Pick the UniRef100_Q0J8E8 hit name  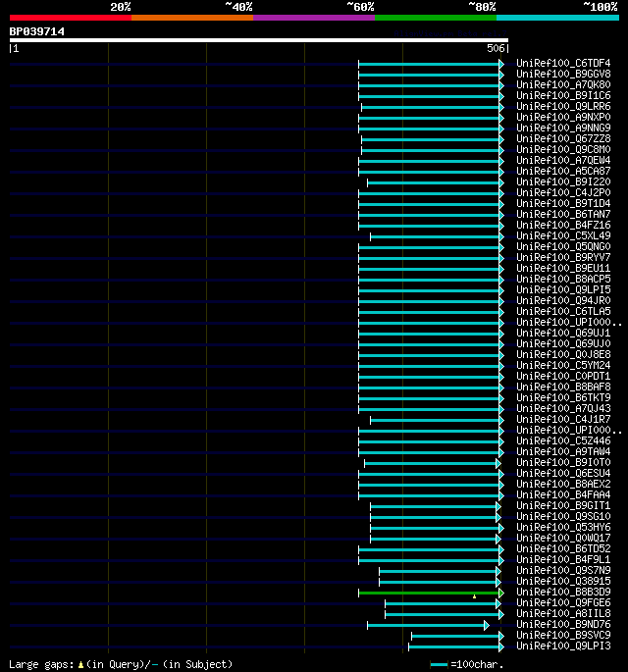563,354
